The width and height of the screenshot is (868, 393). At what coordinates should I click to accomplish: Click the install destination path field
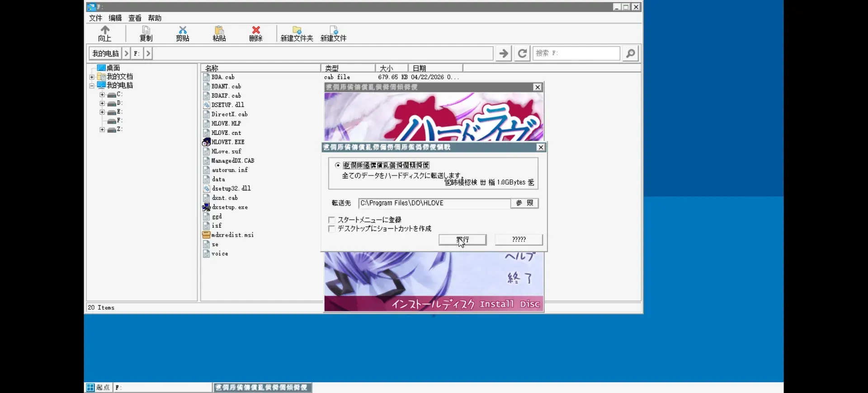(x=434, y=203)
